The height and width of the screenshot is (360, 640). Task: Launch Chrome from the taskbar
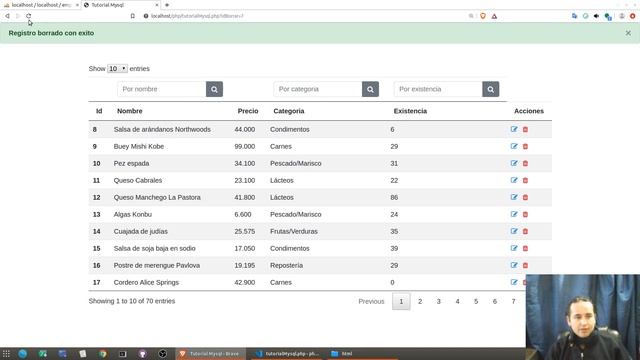point(102,353)
